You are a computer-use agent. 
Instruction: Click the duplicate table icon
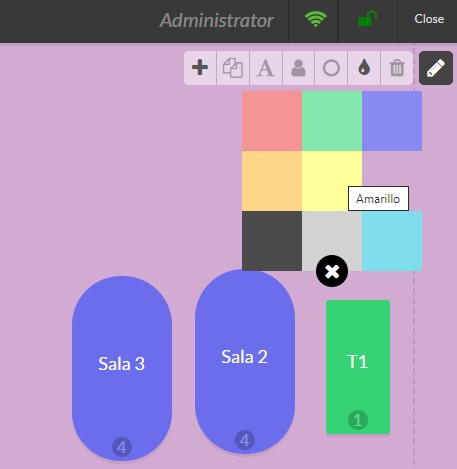click(233, 68)
